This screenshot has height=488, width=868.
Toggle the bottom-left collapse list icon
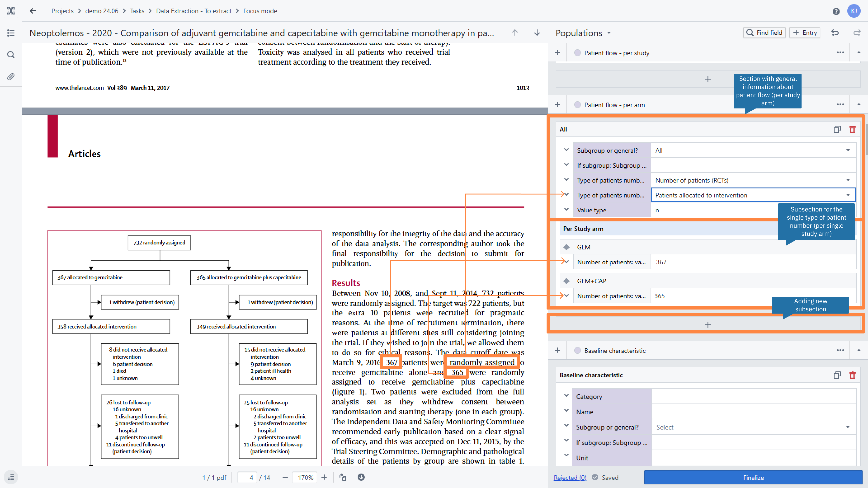pos(11,477)
